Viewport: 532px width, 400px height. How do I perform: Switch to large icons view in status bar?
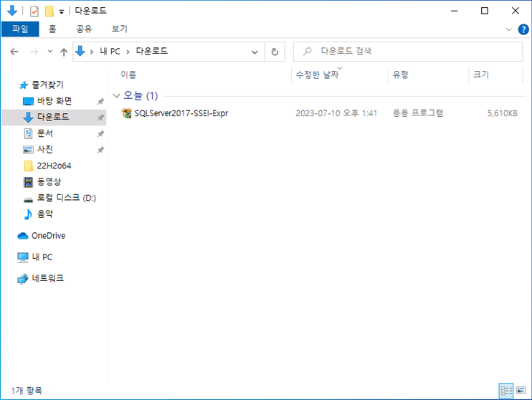[521, 391]
